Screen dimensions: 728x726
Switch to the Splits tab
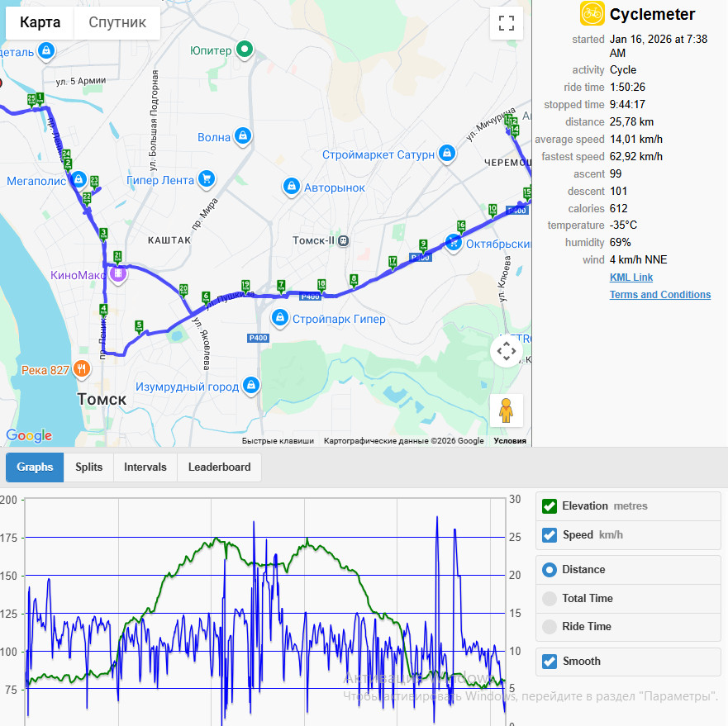88,467
